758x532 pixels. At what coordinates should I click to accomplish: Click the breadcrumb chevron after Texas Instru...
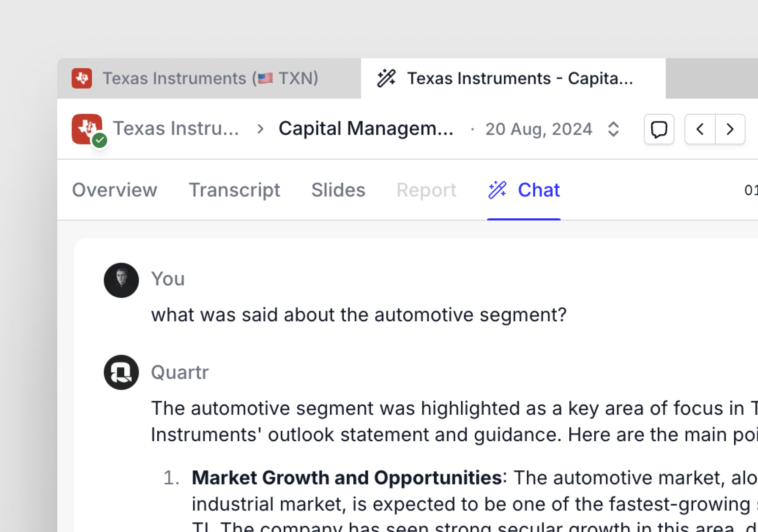coord(260,129)
